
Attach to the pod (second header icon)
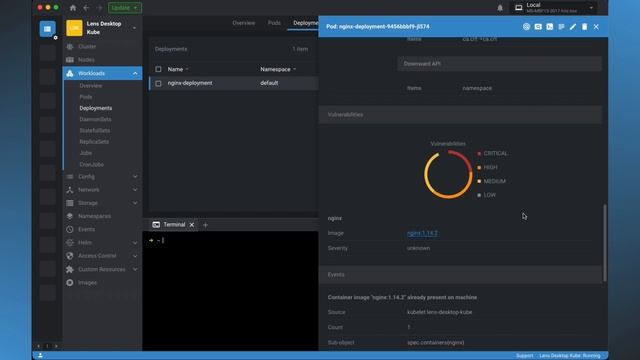click(x=538, y=27)
